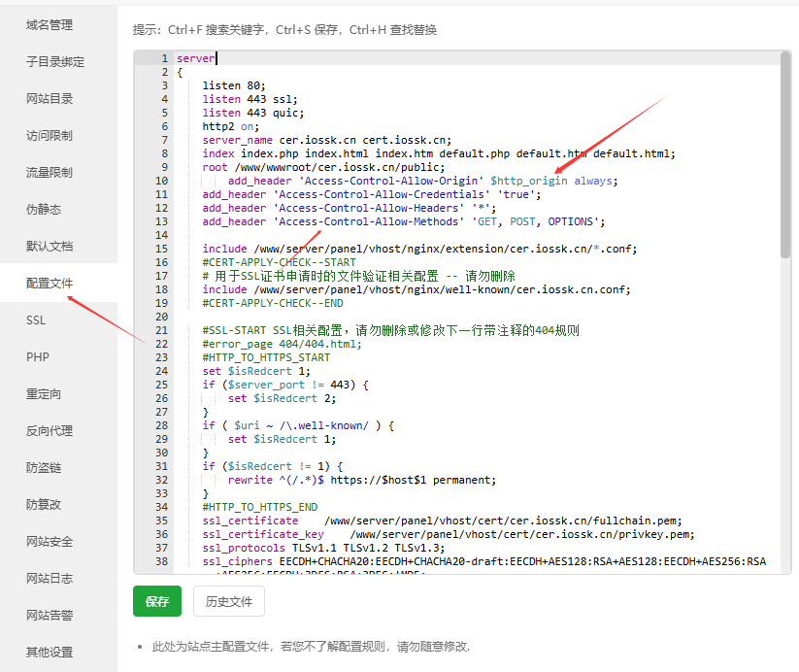The image size is (799, 672).
Task: Open the SSL settings tab
Action: point(36,320)
